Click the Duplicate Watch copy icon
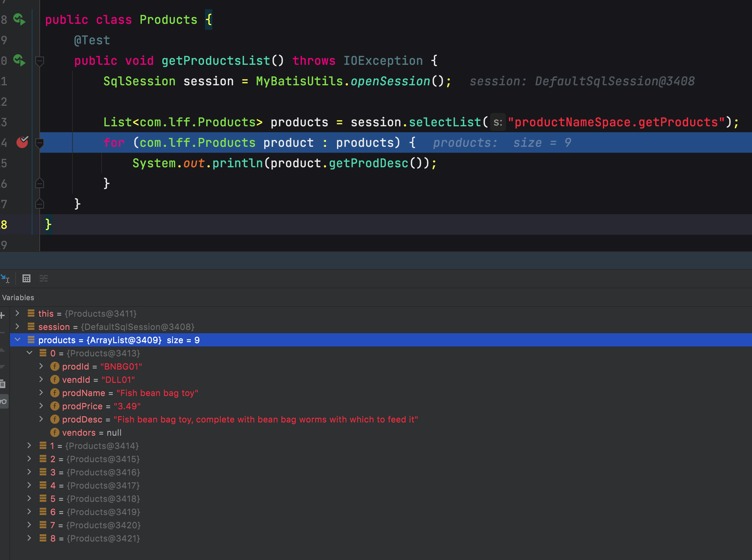 tap(2, 384)
